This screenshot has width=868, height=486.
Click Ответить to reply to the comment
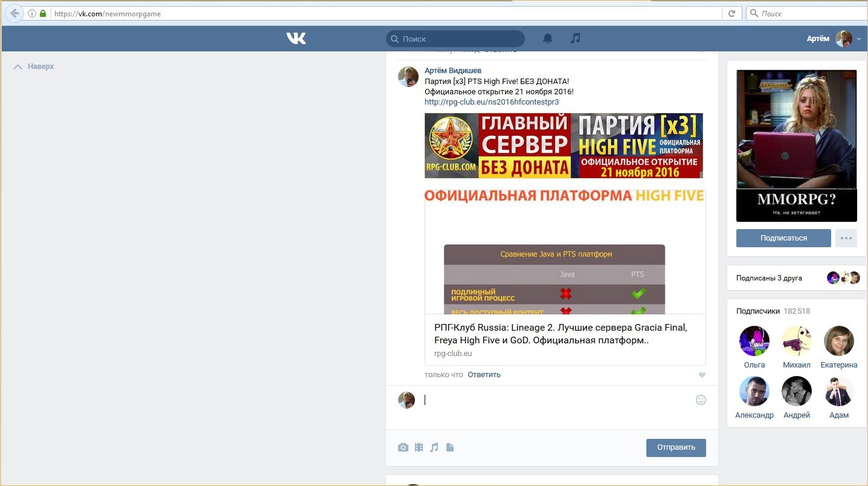click(x=484, y=375)
